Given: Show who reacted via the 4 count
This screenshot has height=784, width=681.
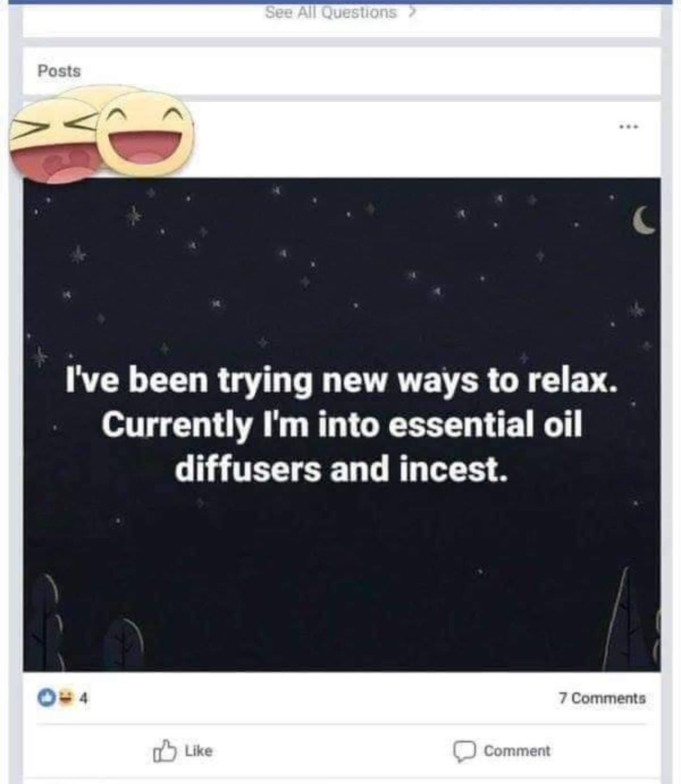Looking at the screenshot, I should point(83,698).
